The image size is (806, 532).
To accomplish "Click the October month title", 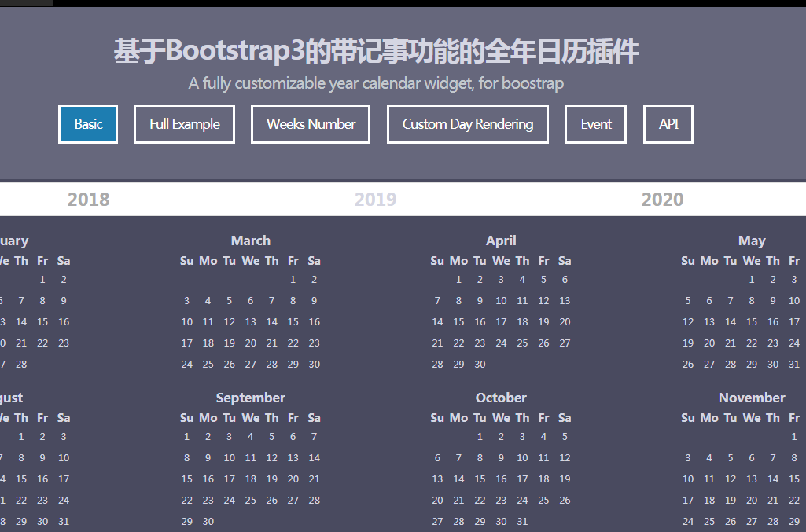I will coord(501,398).
